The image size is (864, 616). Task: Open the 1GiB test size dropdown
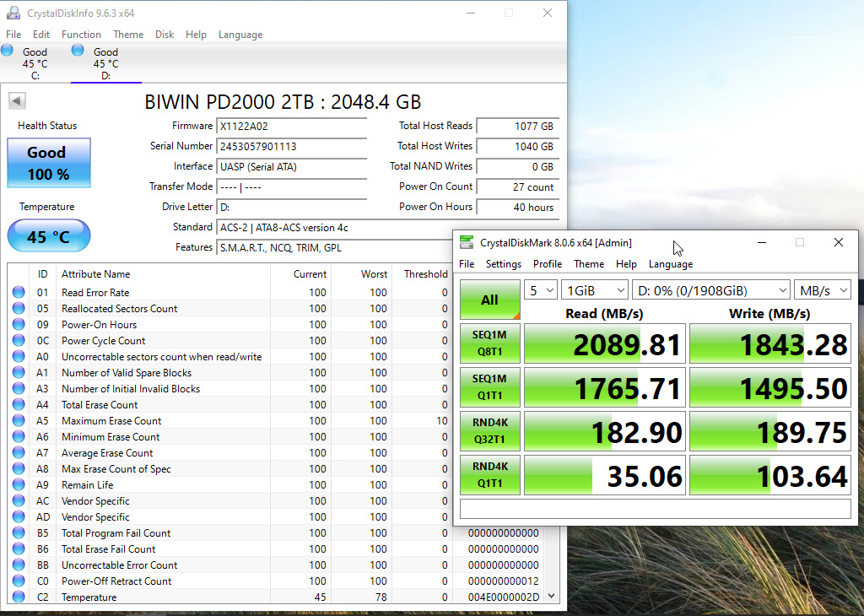(595, 290)
